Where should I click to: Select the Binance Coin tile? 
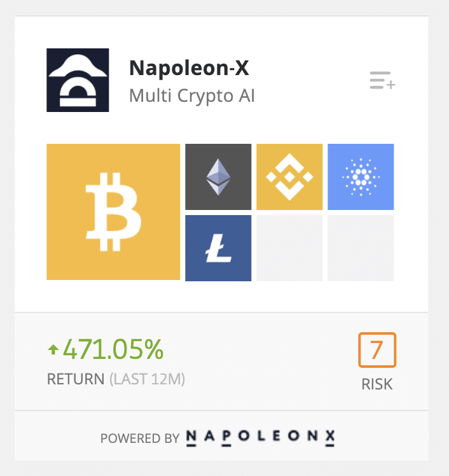289,177
